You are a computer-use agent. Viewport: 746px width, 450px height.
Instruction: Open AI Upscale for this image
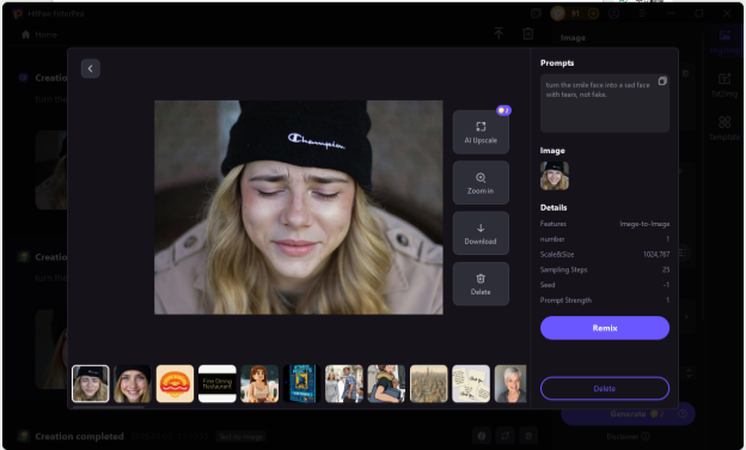pyautogui.click(x=481, y=132)
